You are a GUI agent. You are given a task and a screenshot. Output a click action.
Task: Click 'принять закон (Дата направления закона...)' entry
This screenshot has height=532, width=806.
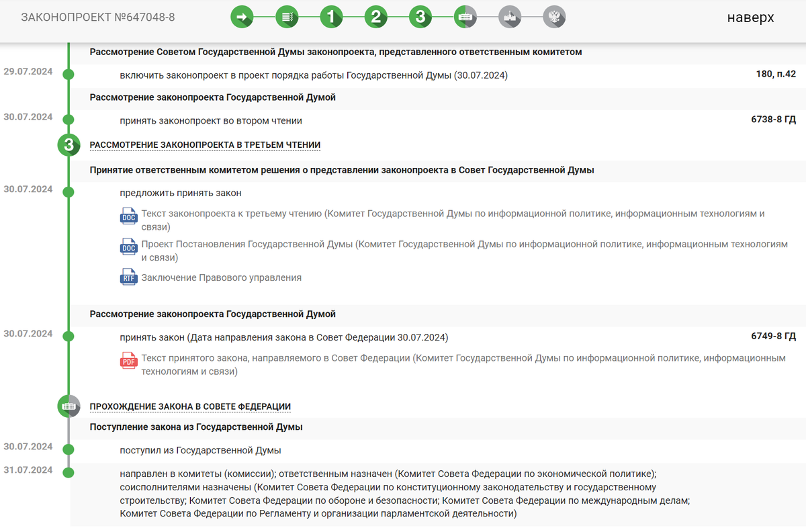click(284, 337)
